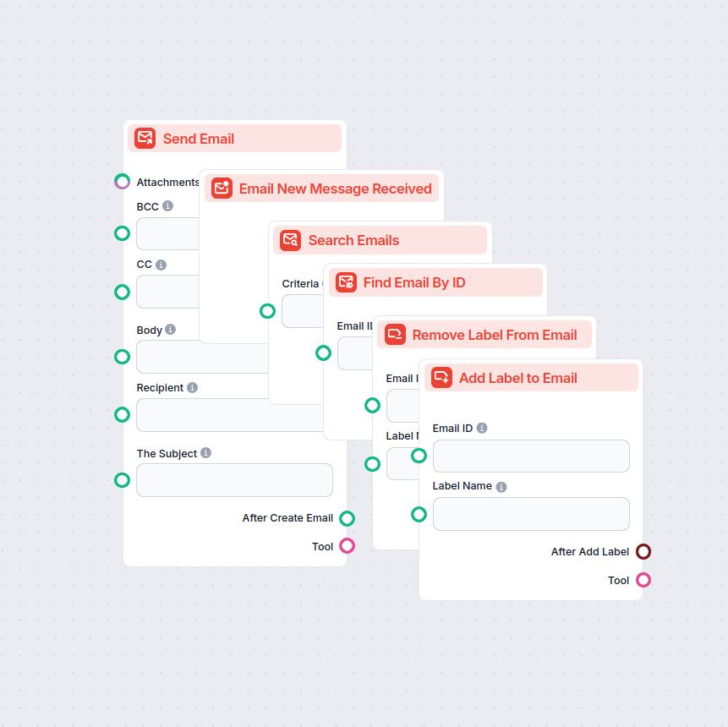Click the Add Label to Email label icon
The width and height of the screenshot is (728, 727).
point(441,377)
